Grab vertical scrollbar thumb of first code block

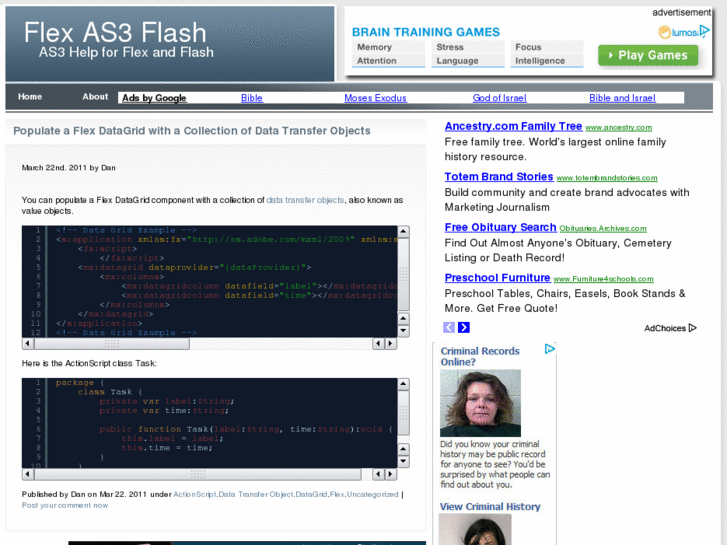(403, 275)
